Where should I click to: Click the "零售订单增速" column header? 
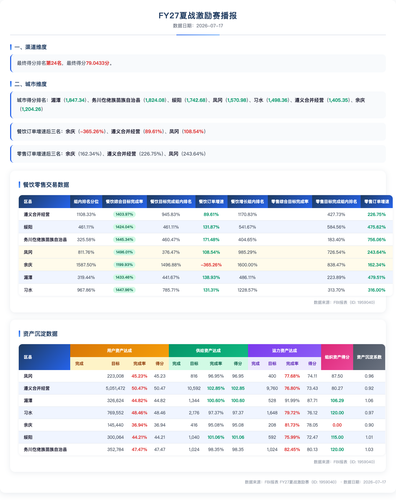tap(377, 202)
